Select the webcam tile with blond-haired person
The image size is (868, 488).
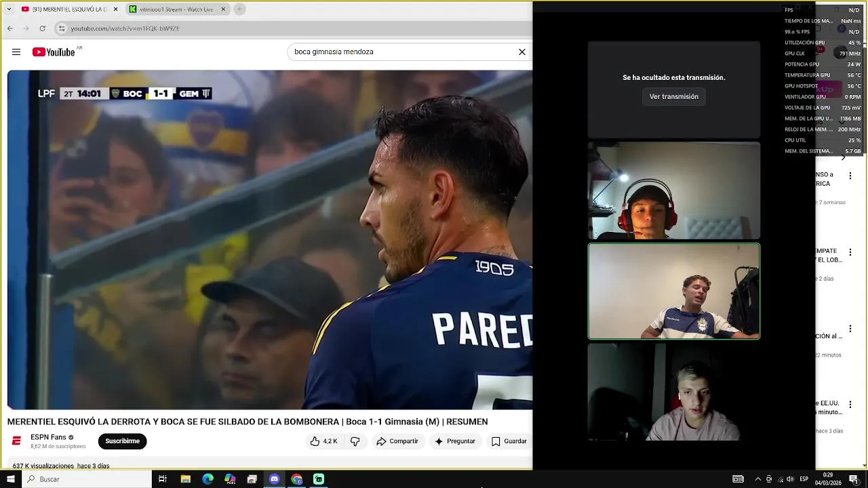click(673, 392)
